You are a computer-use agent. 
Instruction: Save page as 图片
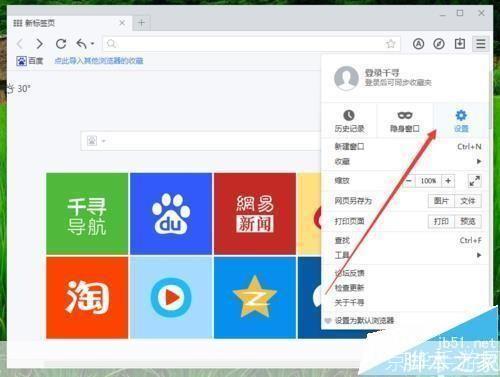point(441,201)
